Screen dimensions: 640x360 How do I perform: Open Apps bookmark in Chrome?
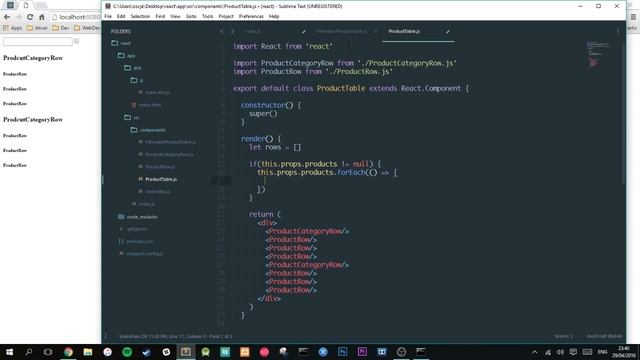pyautogui.click(x=13, y=28)
